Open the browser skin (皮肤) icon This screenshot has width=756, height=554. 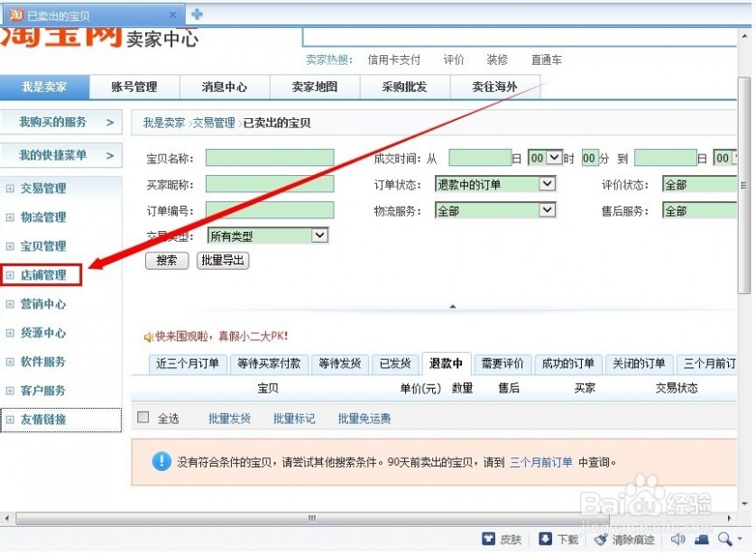click(488, 539)
